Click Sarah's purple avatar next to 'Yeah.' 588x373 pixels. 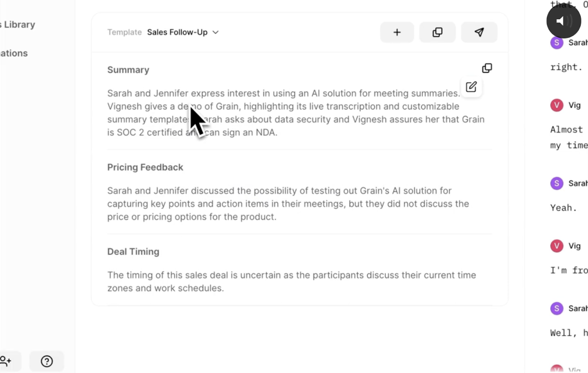[x=557, y=183]
